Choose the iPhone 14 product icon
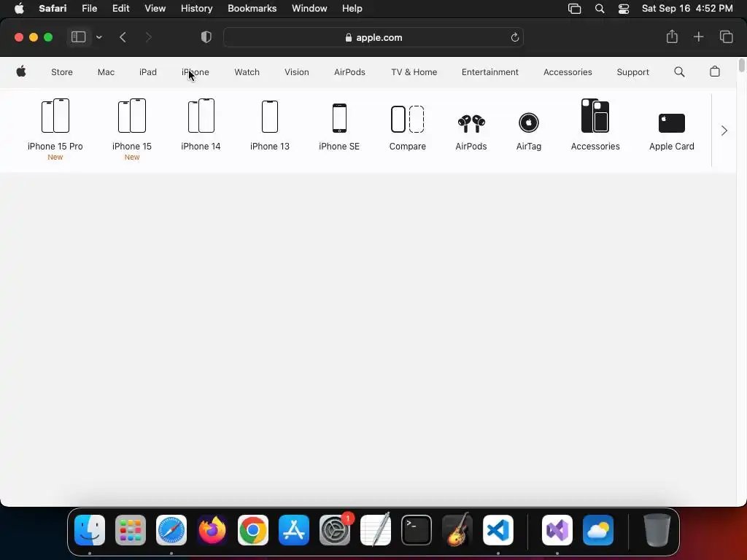Viewport: 747px width, 560px height. [201, 116]
